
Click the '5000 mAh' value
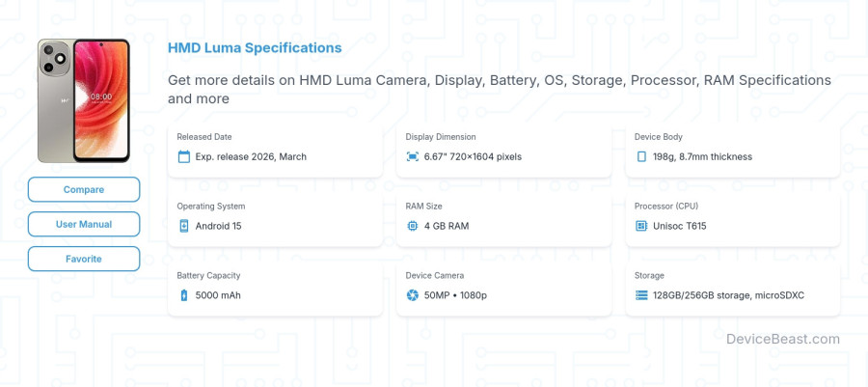(x=218, y=295)
